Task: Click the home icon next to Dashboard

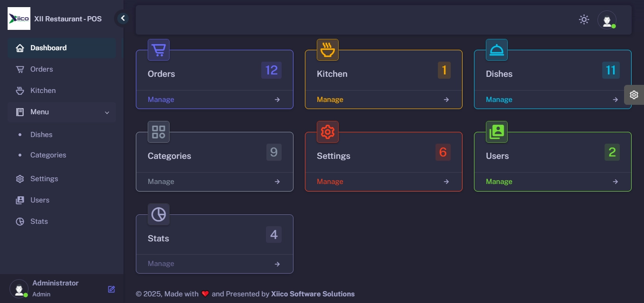Action: pyautogui.click(x=19, y=47)
